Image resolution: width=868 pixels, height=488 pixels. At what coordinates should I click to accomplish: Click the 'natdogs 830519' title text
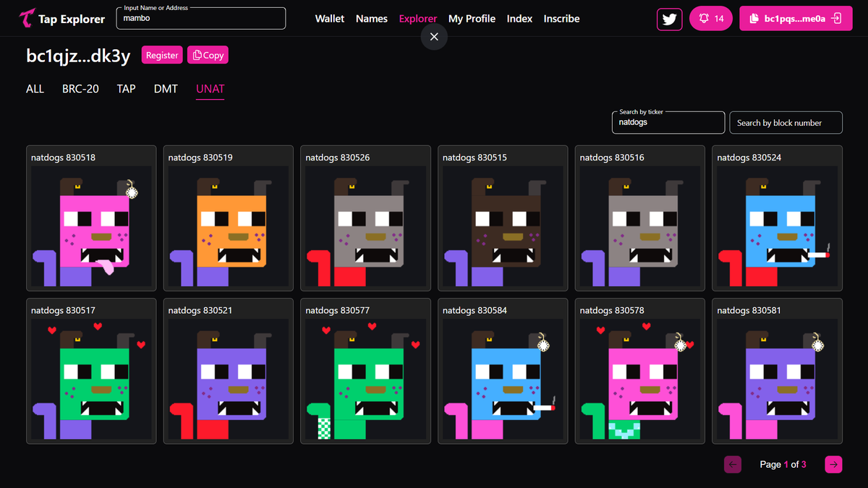(200, 158)
